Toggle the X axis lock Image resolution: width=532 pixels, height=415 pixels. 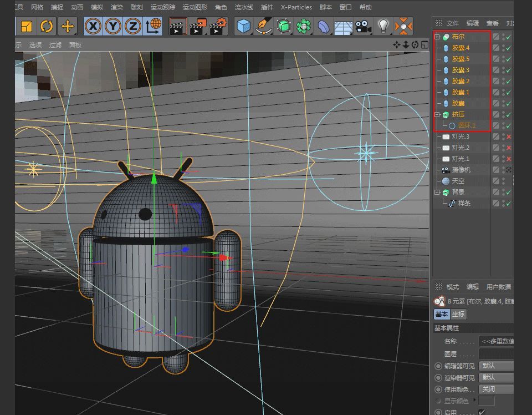pyautogui.click(x=93, y=26)
